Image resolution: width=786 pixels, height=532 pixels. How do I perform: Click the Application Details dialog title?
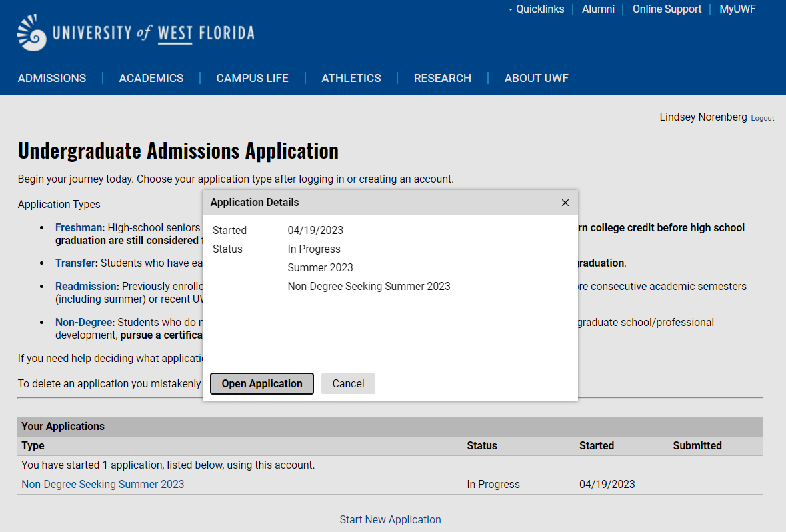click(x=255, y=203)
